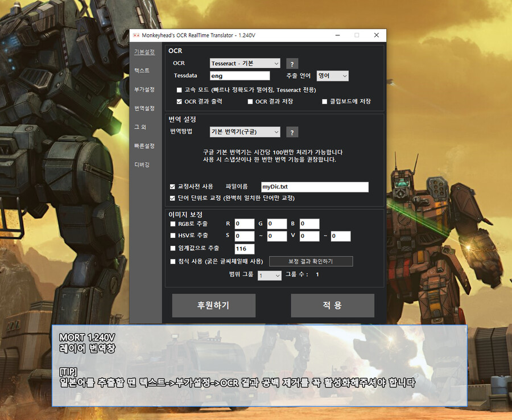The width and height of the screenshot is (512, 420).
Task: Enable 고속 모드 checkbox
Action: coord(179,90)
